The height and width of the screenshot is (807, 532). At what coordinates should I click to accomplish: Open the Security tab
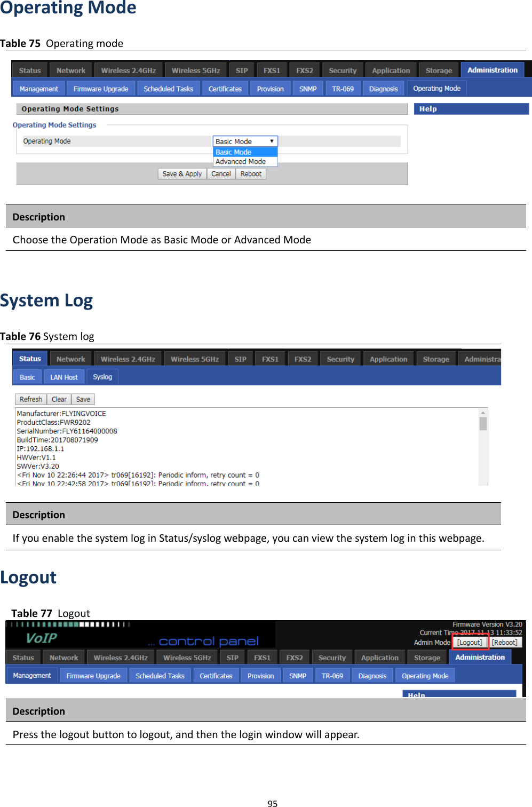point(342,69)
